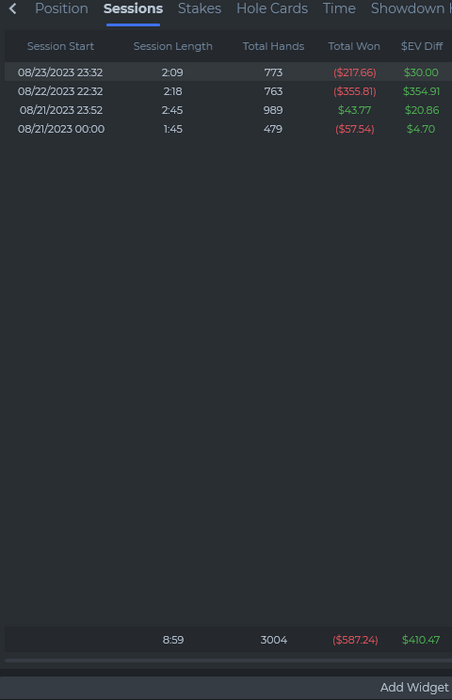Select the 08/22/2023 22:32 session row
The width and height of the screenshot is (452, 700).
pos(228,91)
